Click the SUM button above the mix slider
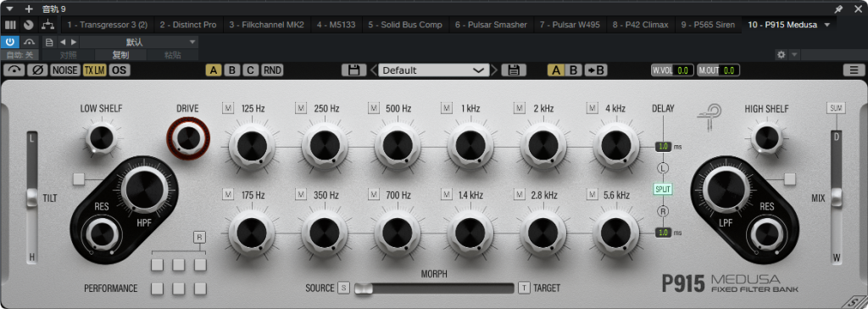The width and height of the screenshot is (868, 309). click(x=836, y=108)
